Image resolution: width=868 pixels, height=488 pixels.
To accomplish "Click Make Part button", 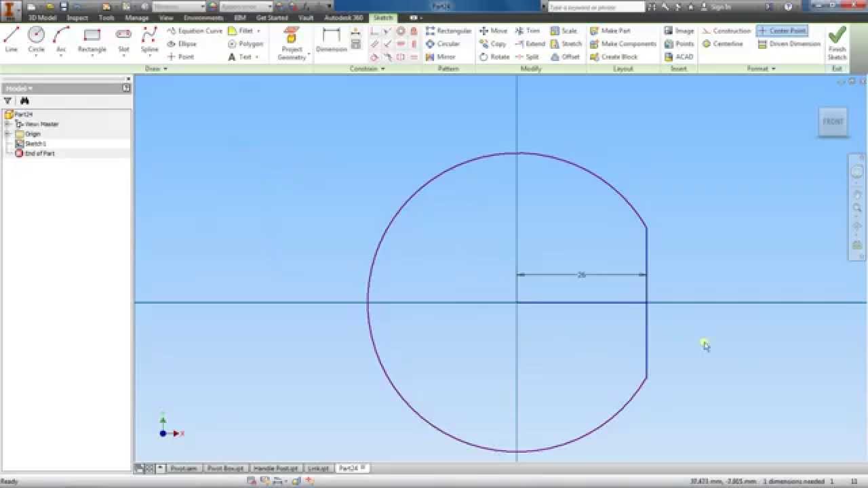I will 610,30.
